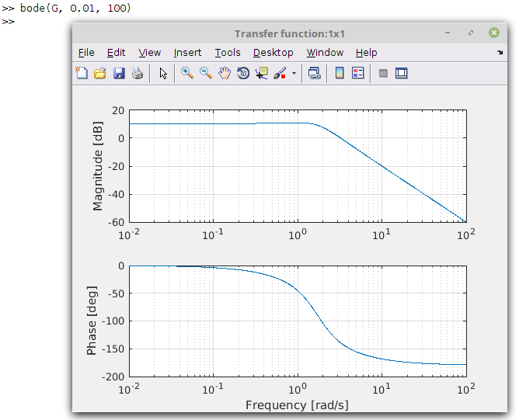This screenshot has height=420, width=519.
Task: Select the Brush data tool
Action: (x=280, y=73)
